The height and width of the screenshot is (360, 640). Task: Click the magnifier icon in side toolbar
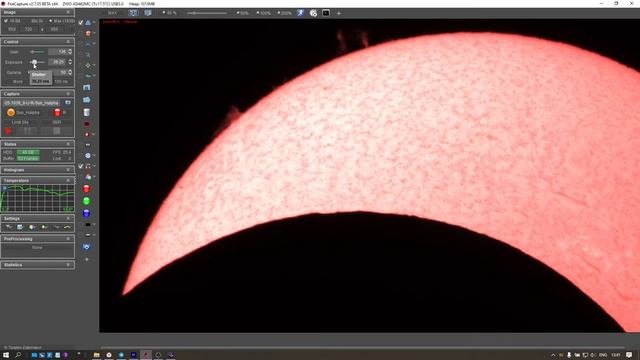[x=88, y=54]
